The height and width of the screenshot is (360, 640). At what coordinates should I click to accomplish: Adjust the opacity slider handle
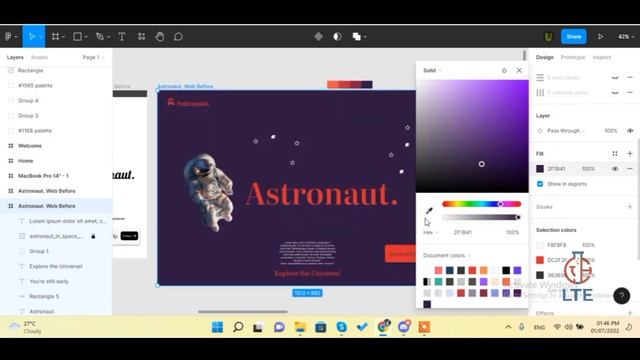pos(518,218)
